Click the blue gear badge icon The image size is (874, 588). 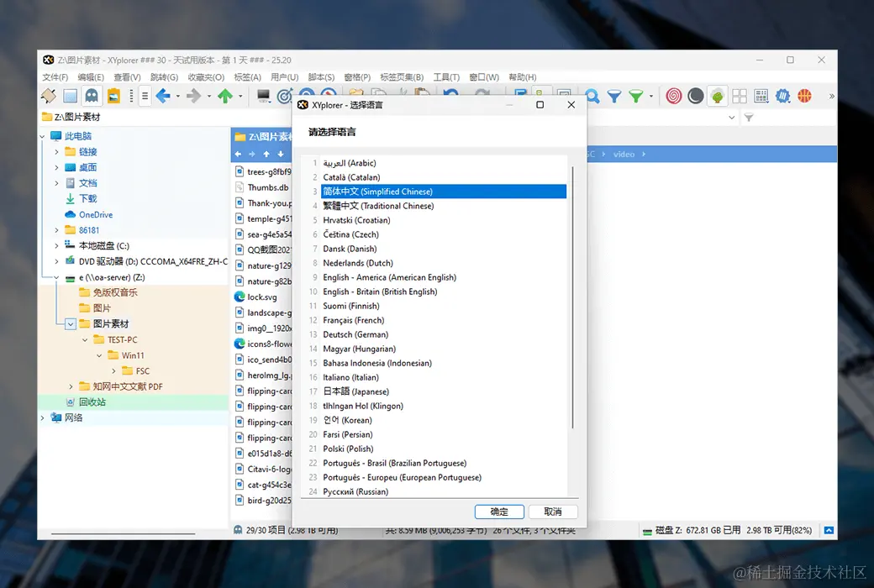(782, 97)
